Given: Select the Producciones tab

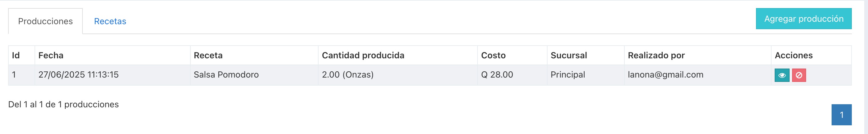Looking at the screenshot, I should 45,21.
